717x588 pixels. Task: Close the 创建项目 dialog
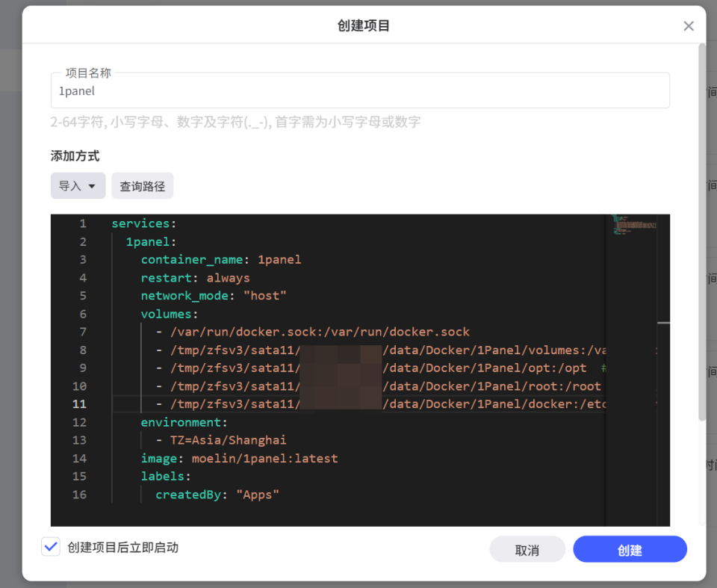[x=688, y=26]
